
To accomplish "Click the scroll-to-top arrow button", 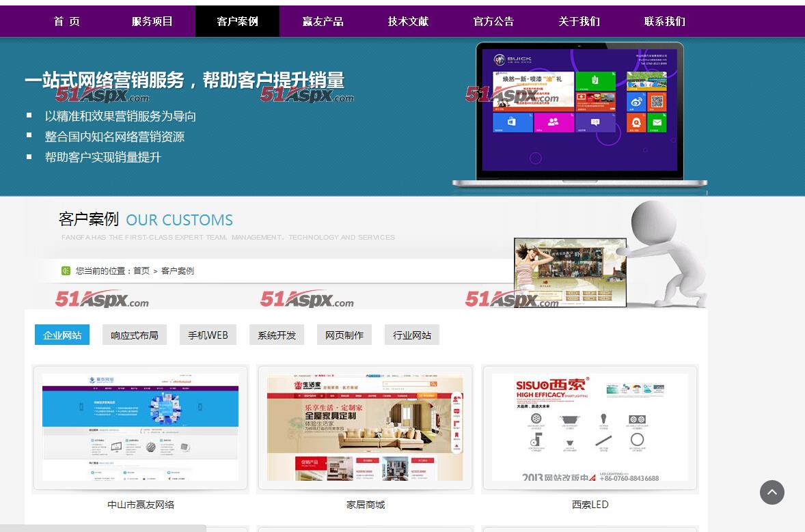I will click(x=772, y=492).
